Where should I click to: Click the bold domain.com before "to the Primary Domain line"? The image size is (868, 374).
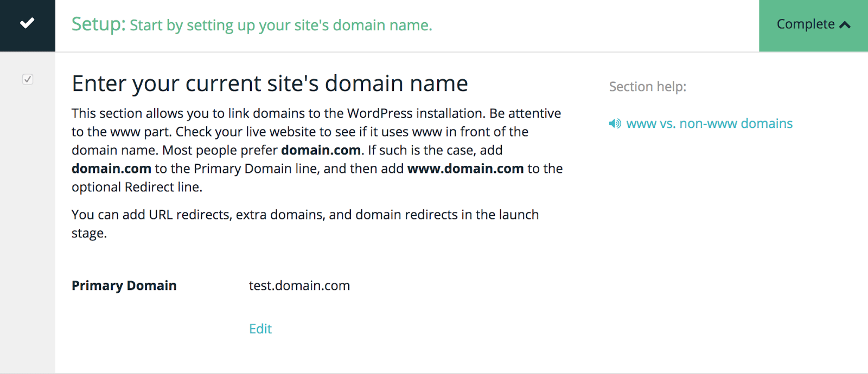click(x=111, y=169)
